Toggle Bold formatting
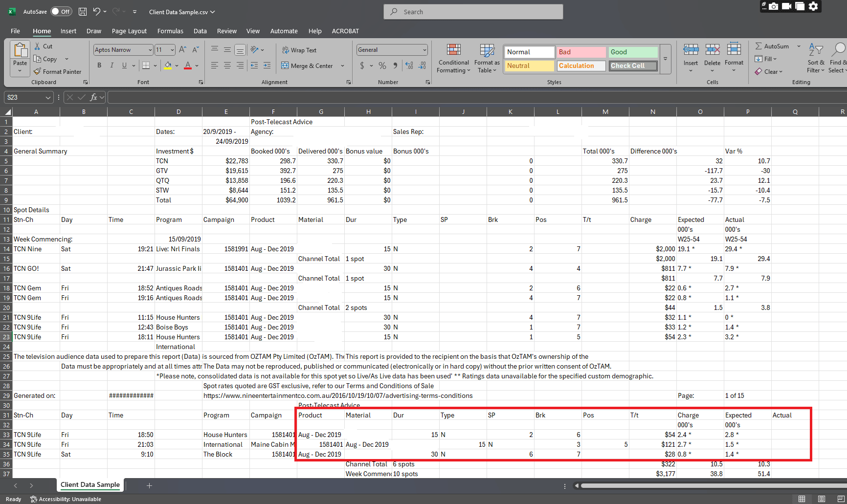 (99, 65)
